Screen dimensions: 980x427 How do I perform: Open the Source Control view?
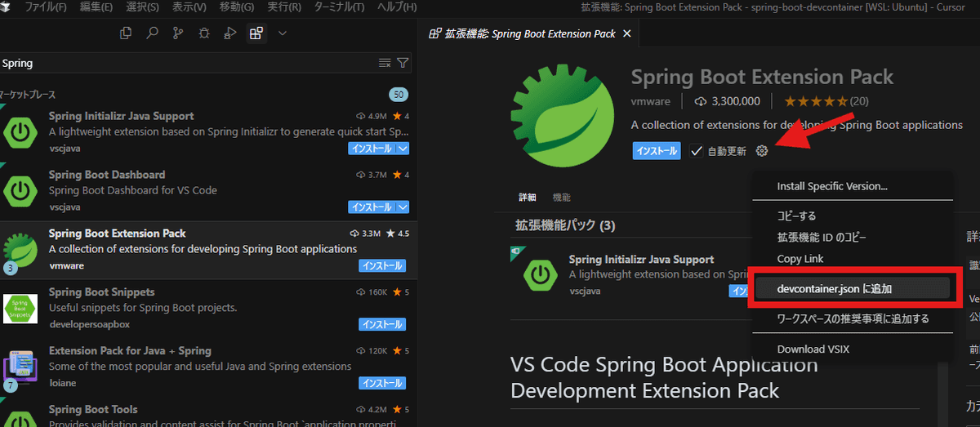tap(178, 33)
